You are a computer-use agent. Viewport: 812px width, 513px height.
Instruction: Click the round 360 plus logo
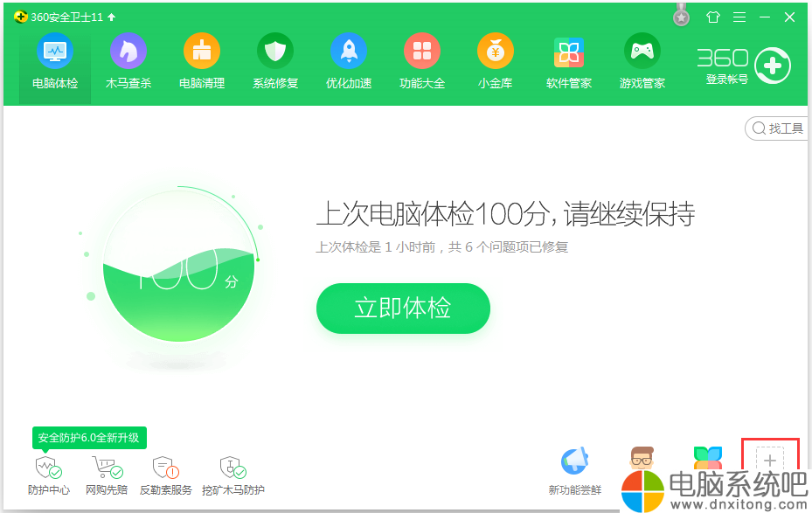coord(772,66)
